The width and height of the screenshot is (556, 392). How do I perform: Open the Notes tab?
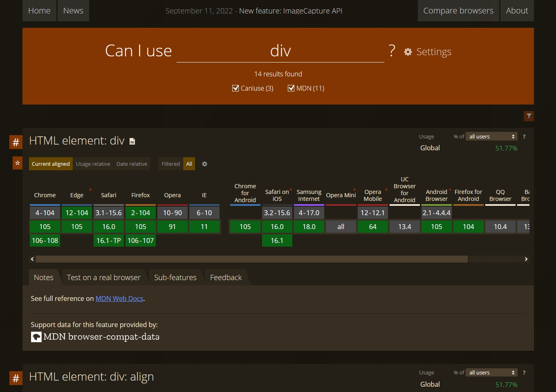point(44,277)
